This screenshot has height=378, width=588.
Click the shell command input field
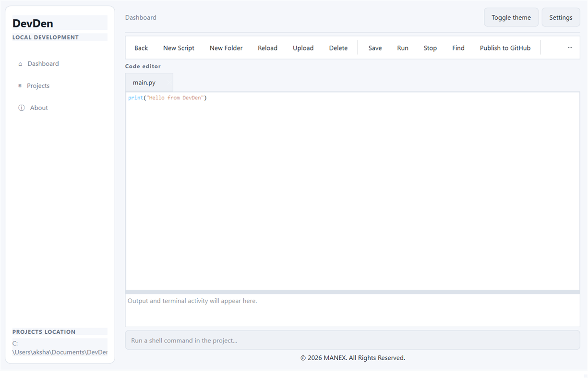pos(352,340)
